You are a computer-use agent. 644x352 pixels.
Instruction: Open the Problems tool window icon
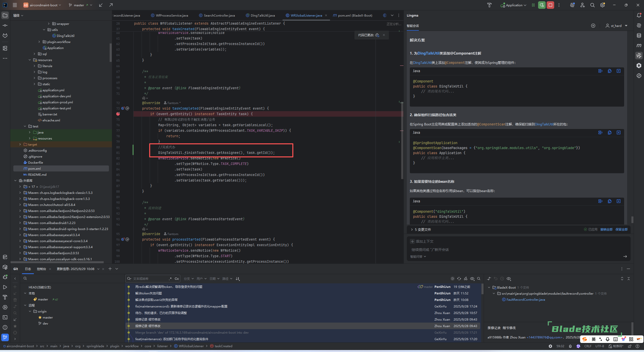click(5, 327)
